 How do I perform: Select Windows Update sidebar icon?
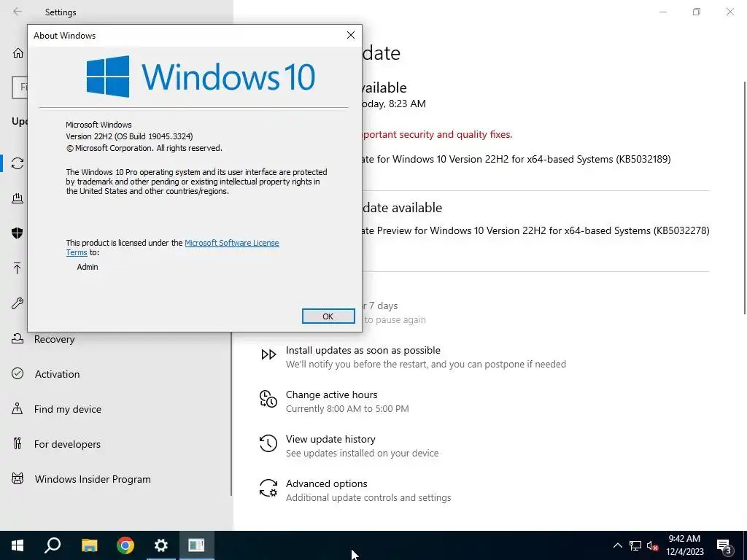coord(18,163)
